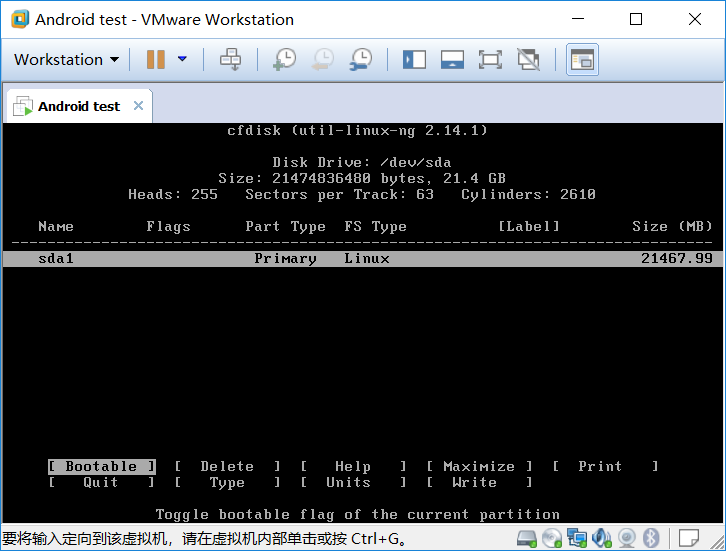Switch to the Android test tab
Screen dimensions: 726x551
coord(78,106)
